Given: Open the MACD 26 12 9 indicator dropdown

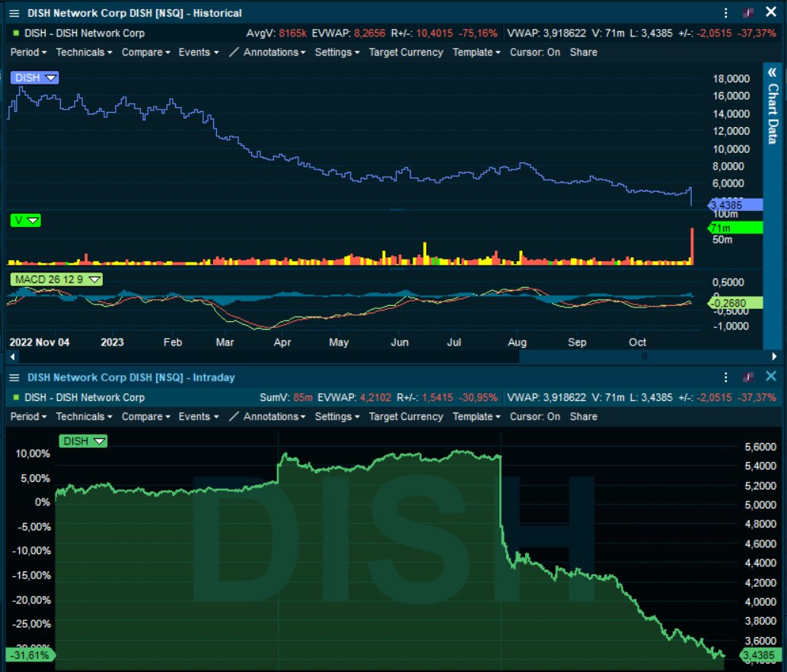Looking at the screenshot, I should 57,279.
